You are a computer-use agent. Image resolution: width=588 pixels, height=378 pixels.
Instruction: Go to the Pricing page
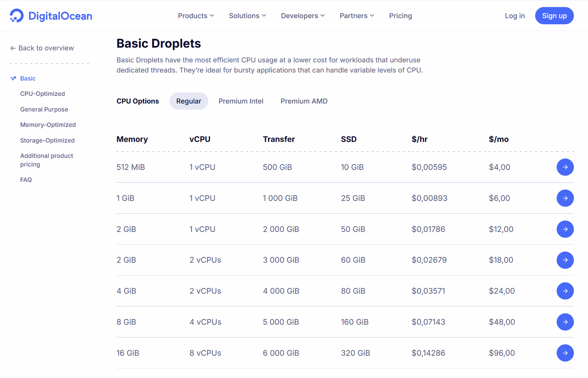click(400, 16)
